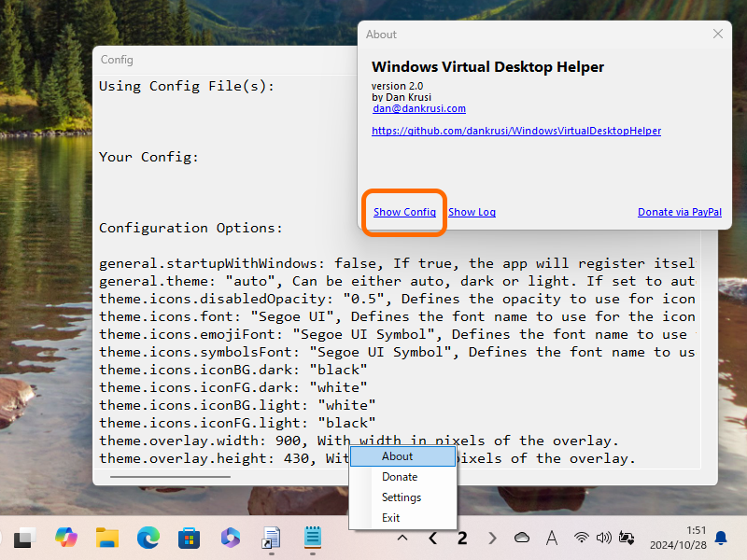The width and height of the screenshot is (747, 560).
Task: Open File Explorer from the taskbar
Action: (x=107, y=539)
